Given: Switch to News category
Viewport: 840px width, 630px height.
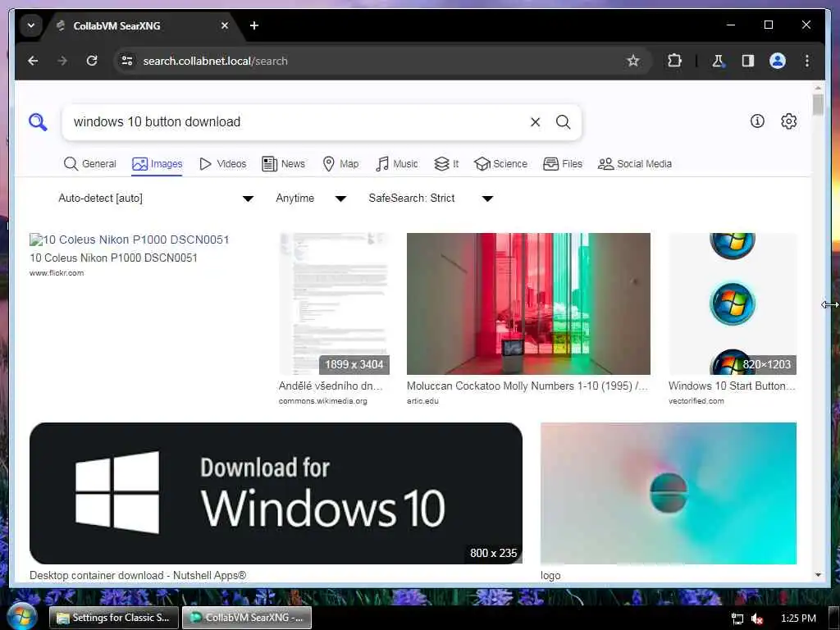Looking at the screenshot, I should pos(284,164).
